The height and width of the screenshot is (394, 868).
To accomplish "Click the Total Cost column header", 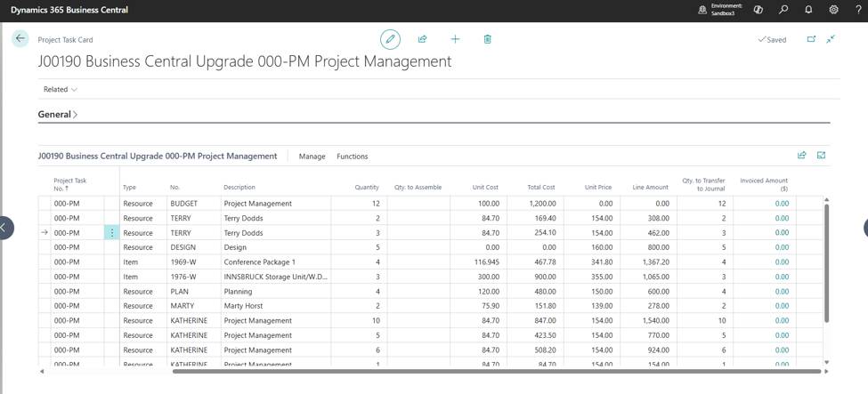I will coord(541,188).
